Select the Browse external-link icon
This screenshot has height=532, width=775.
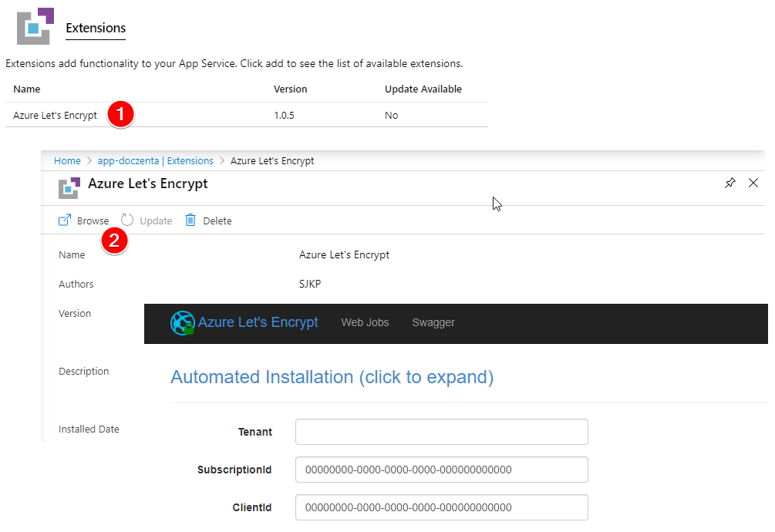[x=64, y=220]
